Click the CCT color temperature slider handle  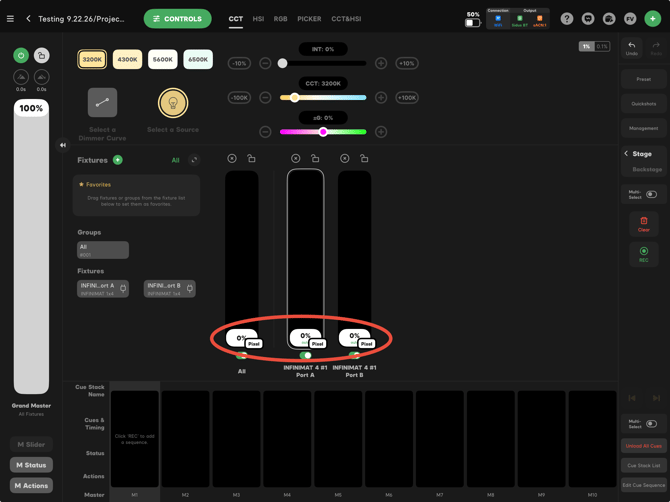pos(294,98)
